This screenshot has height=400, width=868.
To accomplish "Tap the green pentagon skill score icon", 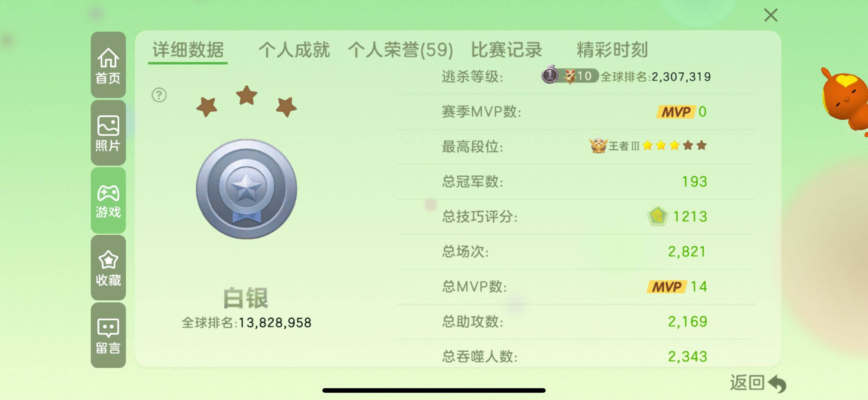I will coord(657,216).
